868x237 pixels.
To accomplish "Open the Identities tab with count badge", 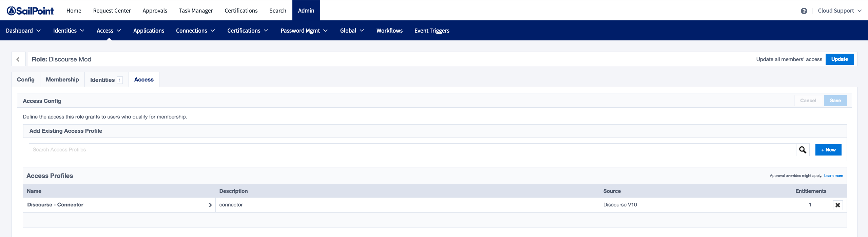I will pyautogui.click(x=106, y=80).
